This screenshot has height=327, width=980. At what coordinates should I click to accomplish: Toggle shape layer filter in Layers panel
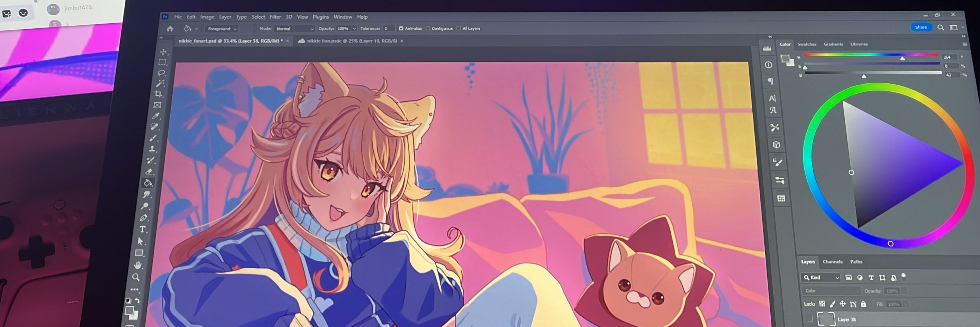(882, 278)
